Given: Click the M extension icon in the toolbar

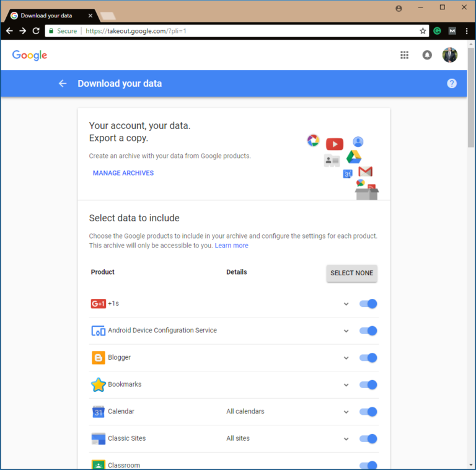Looking at the screenshot, I should pyautogui.click(x=452, y=31).
